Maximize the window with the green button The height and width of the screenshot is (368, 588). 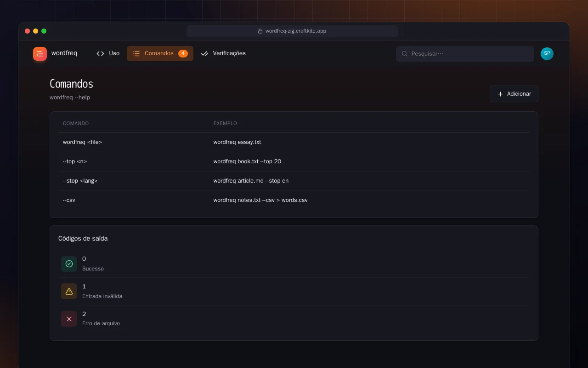tap(44, 31)
